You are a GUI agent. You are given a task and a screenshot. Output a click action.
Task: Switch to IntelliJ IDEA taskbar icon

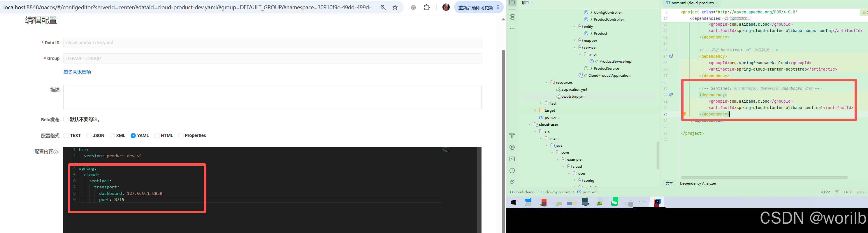(x=657, y=202)
